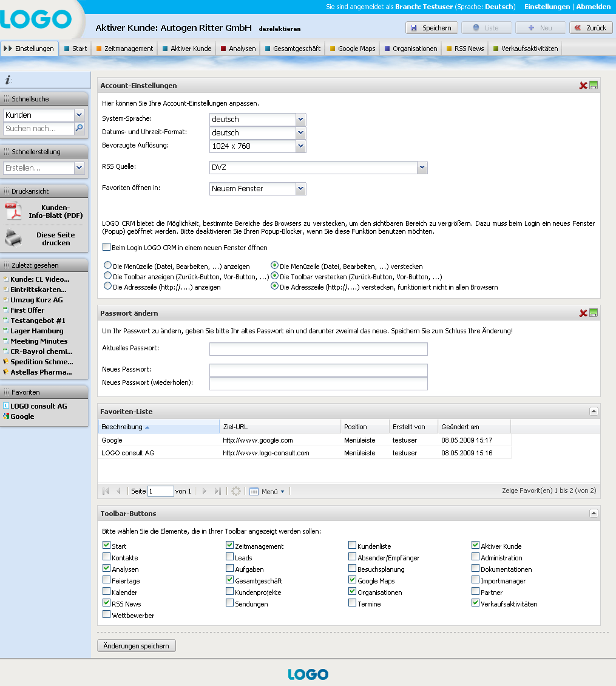The width and height of the screenshot is (616, 686).
Task: Open 'Lager Hamburg' in Zuletzt gesehen
Action: click(x=37, y=331)
